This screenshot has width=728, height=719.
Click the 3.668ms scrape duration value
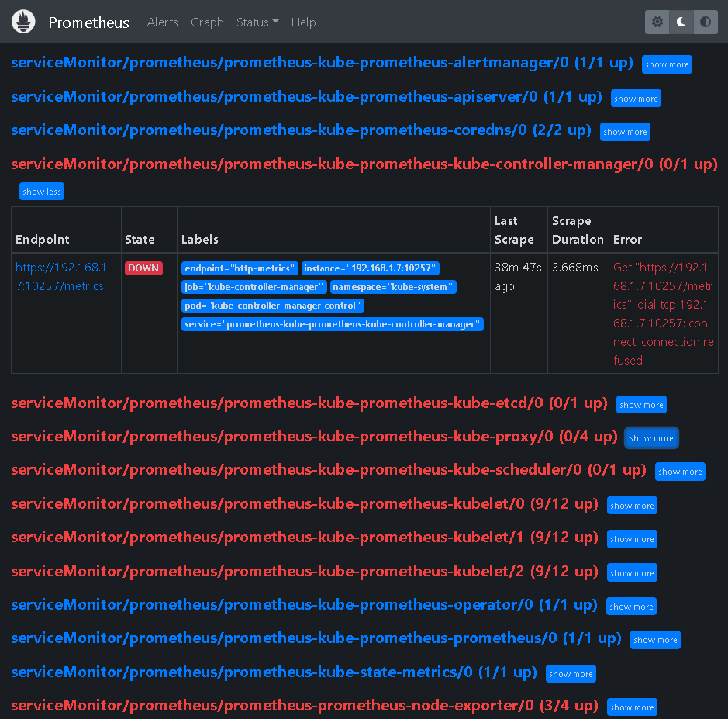pyautogui.click(x=574, y=268)
